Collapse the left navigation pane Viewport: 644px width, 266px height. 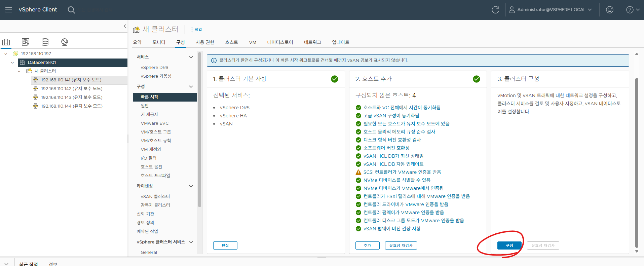(x=125, y=26)
